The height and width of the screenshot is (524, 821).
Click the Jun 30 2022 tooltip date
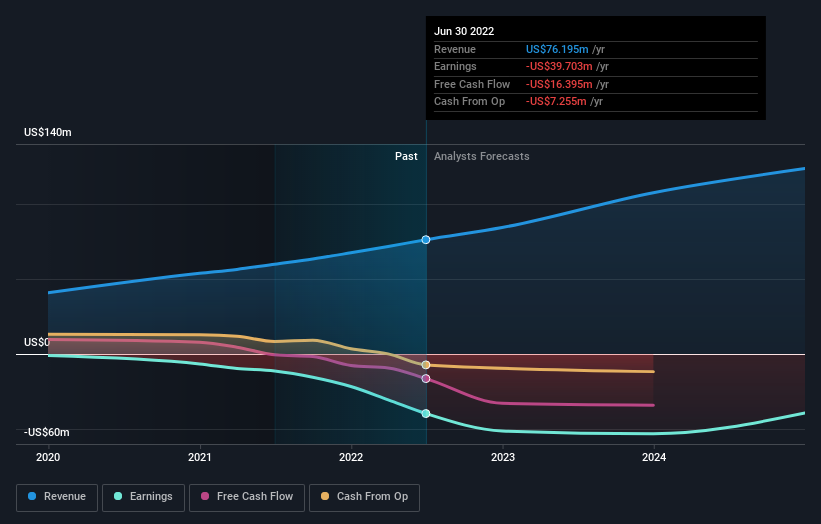(464, 31)
